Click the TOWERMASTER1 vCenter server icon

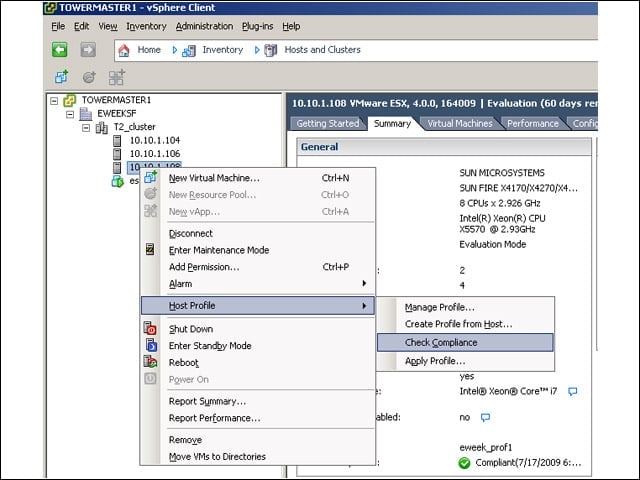tap(70, 100)
